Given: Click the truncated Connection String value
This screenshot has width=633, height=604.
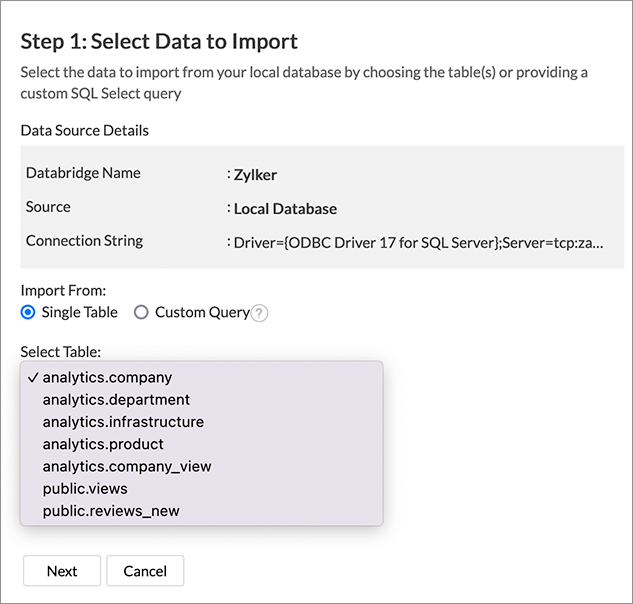Looking at the screenshot, I should [419, 243].
